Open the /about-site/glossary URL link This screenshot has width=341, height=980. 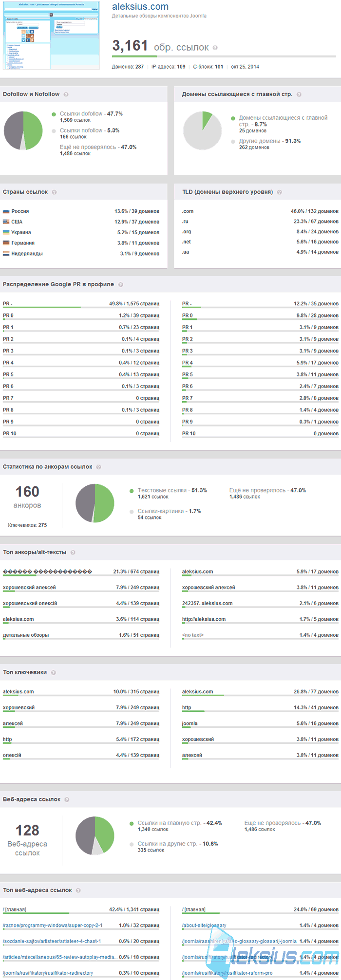204,925
